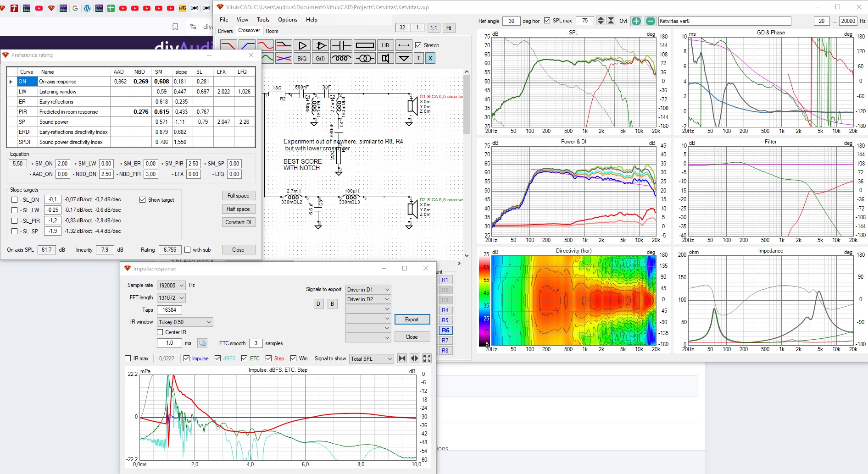This screenshot has width=868, height=474.
Task: Select the blue high-pass filter block icon
Action: click(x=247, y=45)
